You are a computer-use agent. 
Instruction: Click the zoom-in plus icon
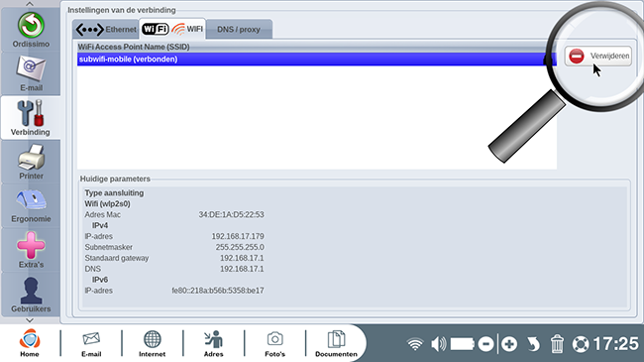point(509,344)
